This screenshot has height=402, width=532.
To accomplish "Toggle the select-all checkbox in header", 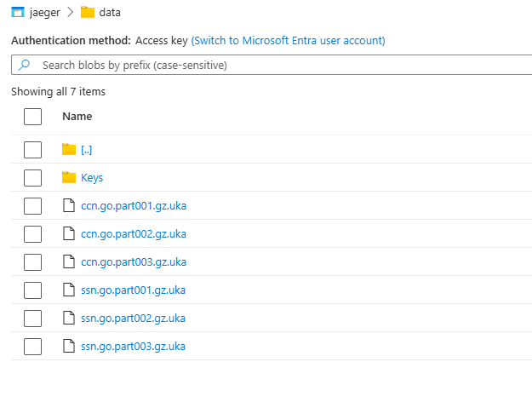I will click(33, 117).
